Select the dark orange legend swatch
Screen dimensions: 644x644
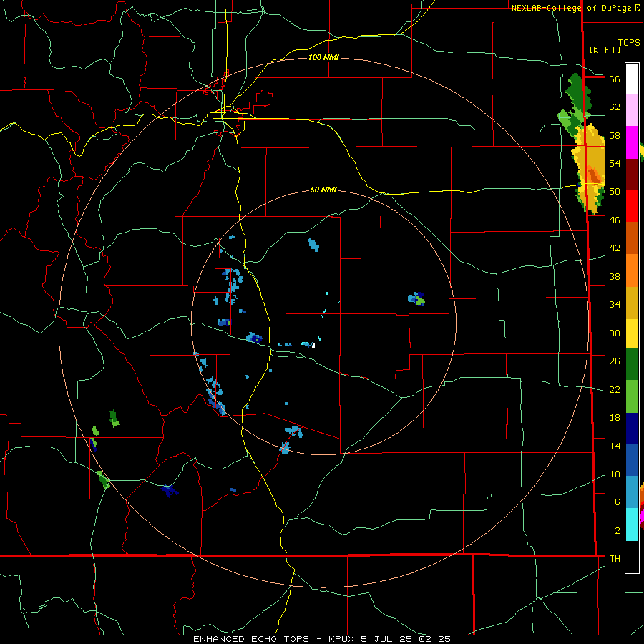632,238
